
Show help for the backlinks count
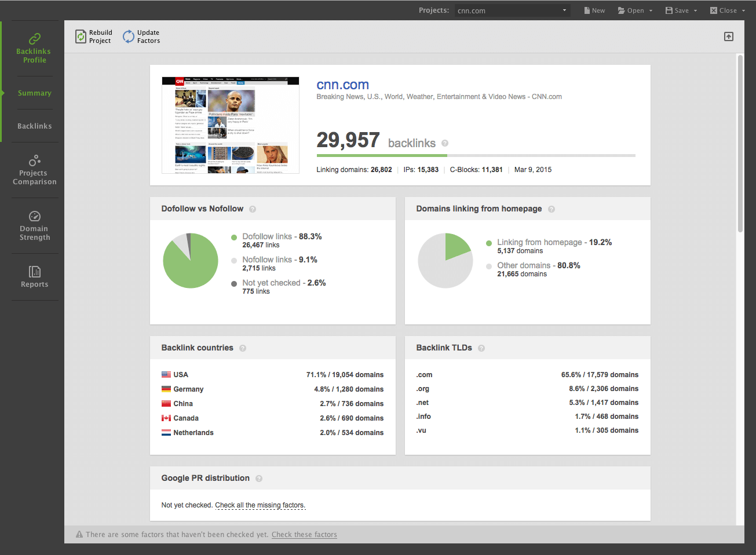(445, 143)
